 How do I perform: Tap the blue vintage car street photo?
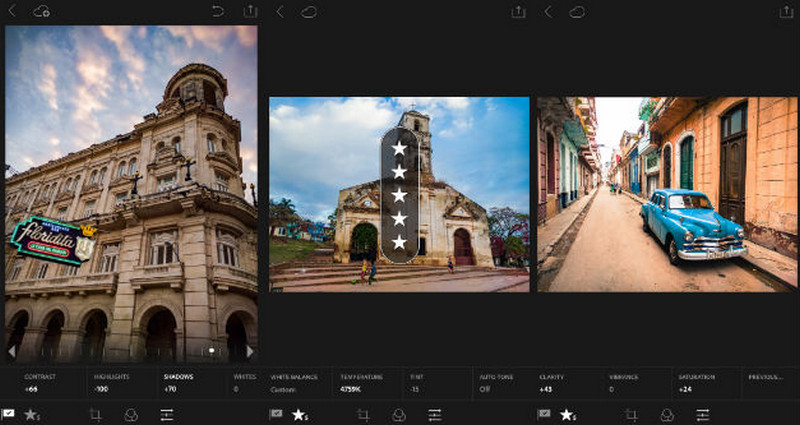click(667, 194)
